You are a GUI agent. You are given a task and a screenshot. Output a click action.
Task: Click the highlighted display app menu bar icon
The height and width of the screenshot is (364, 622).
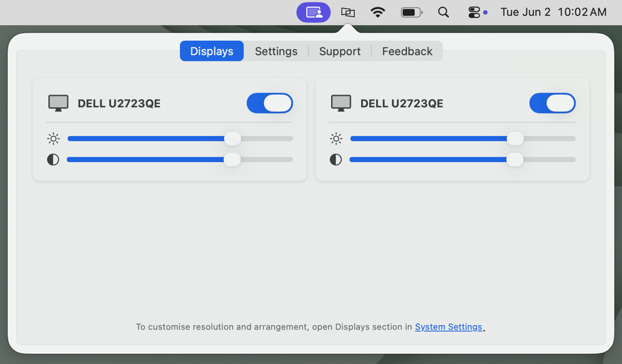click(x=314, y=13)
